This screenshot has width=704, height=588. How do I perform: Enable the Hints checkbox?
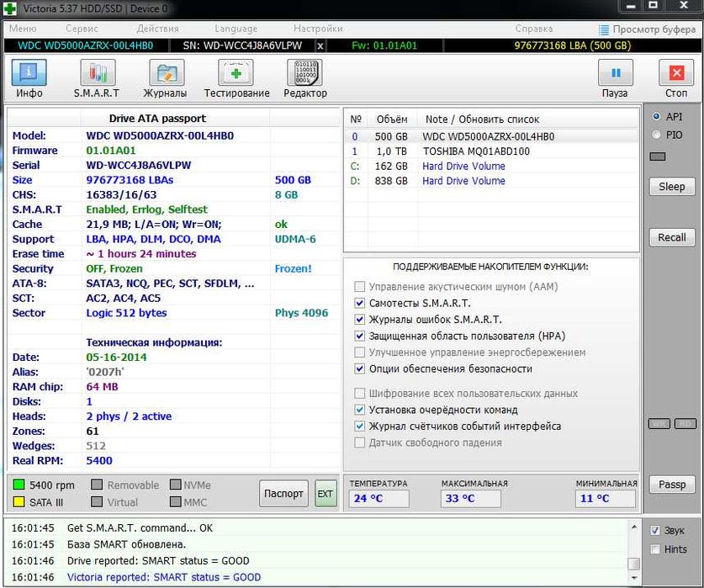pyautogui.click(x=655, y=549)
